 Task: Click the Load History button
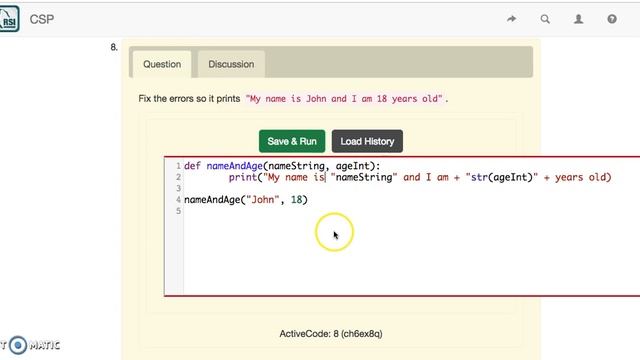367,141
